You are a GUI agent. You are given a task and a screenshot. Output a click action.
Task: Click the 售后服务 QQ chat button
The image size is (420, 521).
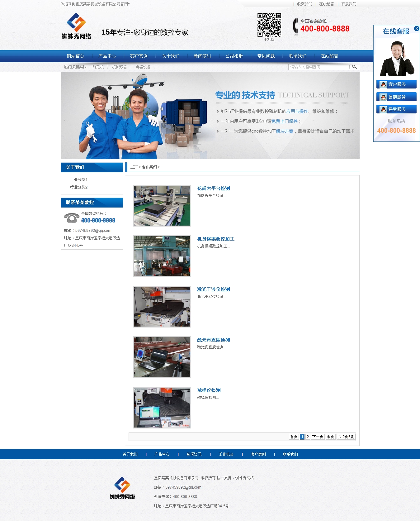click(396, 109)
